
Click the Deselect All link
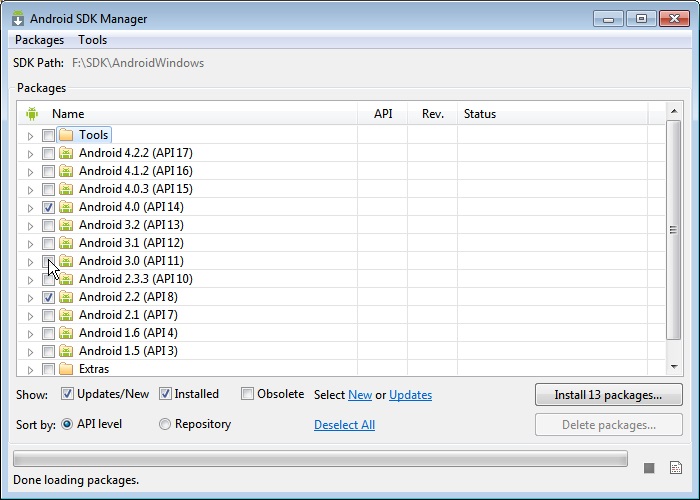click(x=344, y=425)
